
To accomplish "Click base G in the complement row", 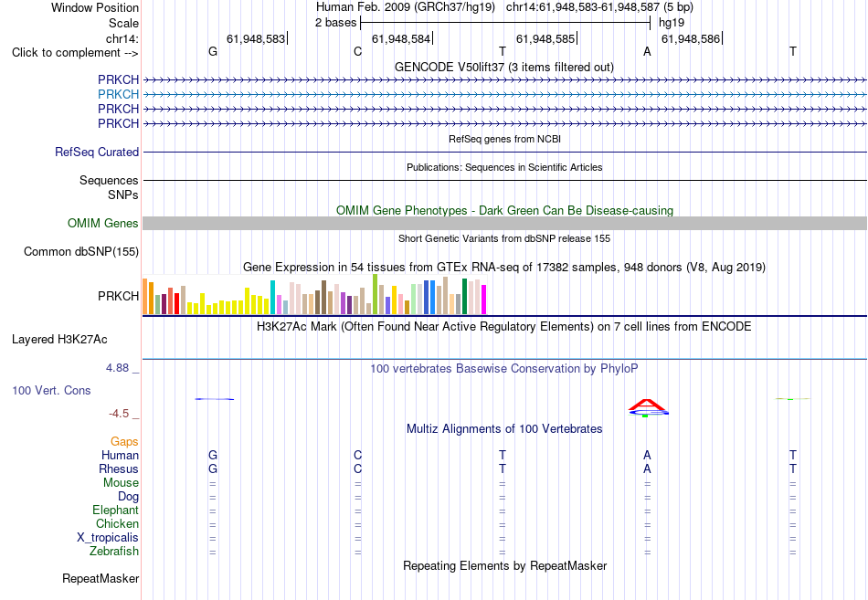I will pos(213,51).
